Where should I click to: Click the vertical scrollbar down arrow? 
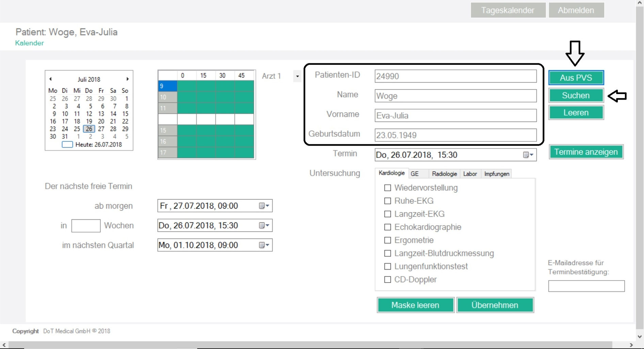click(640, 337)
